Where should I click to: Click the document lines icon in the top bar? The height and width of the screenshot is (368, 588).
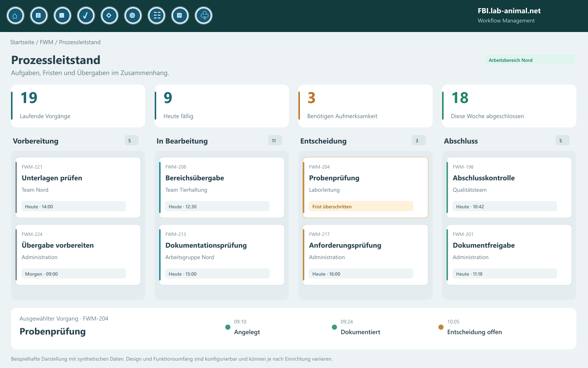point(39,15)
